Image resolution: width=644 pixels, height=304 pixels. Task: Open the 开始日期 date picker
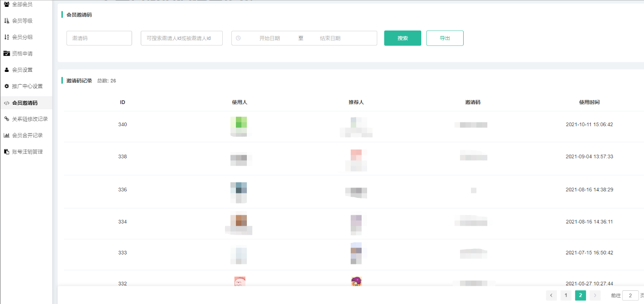[269, 38]
